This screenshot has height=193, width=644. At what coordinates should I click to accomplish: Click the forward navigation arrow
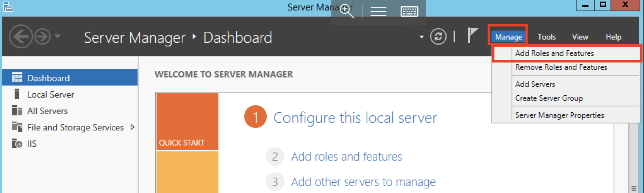pos(42,36)
